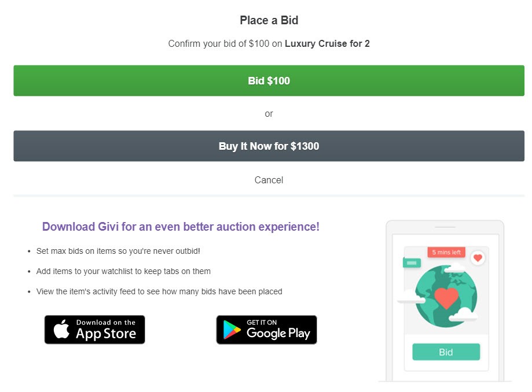Click the 'Add items to your watchlist' bullet
This screenshot has height=392, width=532.
coord(123,271)
